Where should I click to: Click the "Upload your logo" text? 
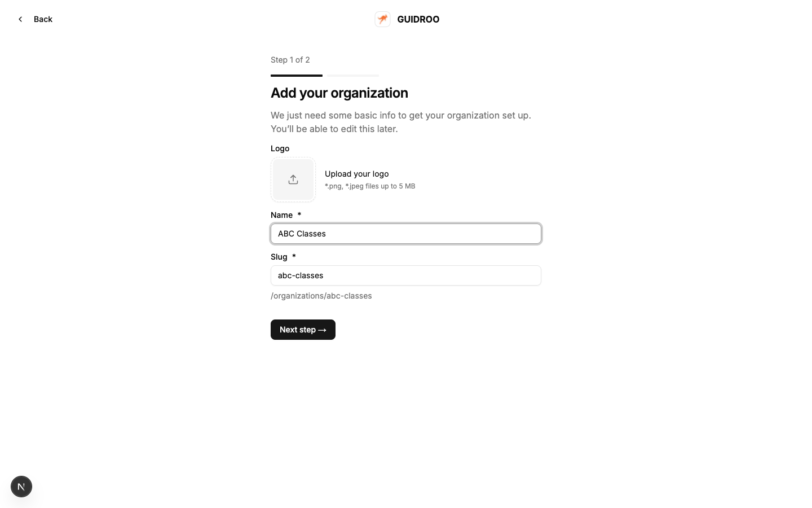tap(356, 174)
